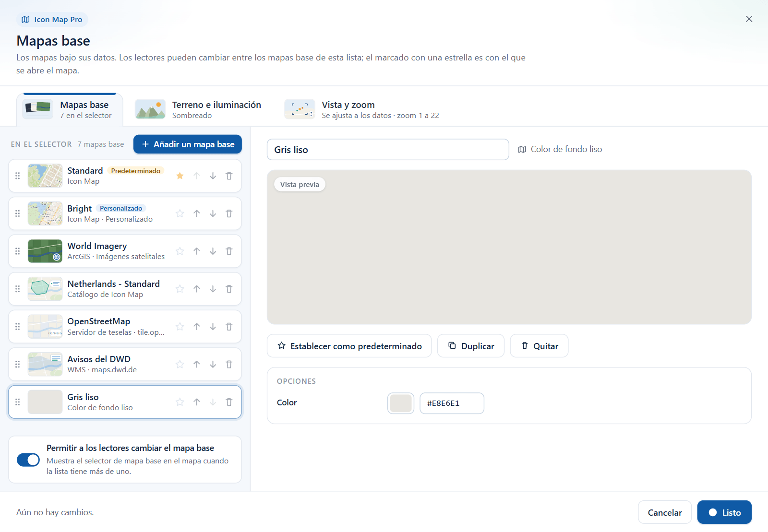Move Bright basemap up
Viewport: 768px width, 532px height.
pos(196,213)
